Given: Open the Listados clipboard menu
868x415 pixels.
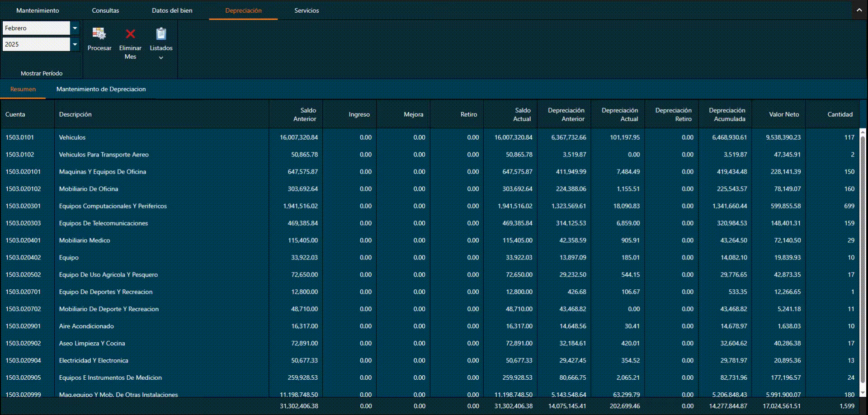Looking at the screenshot, I should point(161,34).
